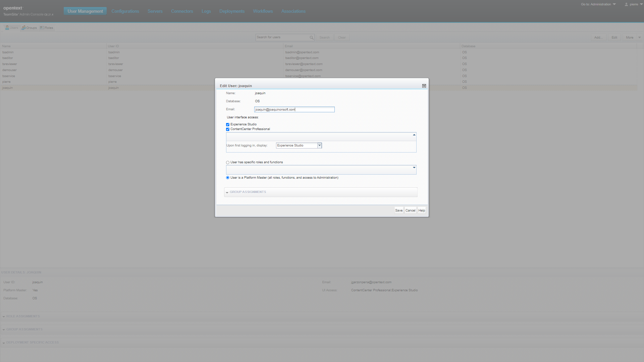Viewport: 644px width, 362px height.
Task: Click the magnifier icon in user search box
Action: point(311,38)
